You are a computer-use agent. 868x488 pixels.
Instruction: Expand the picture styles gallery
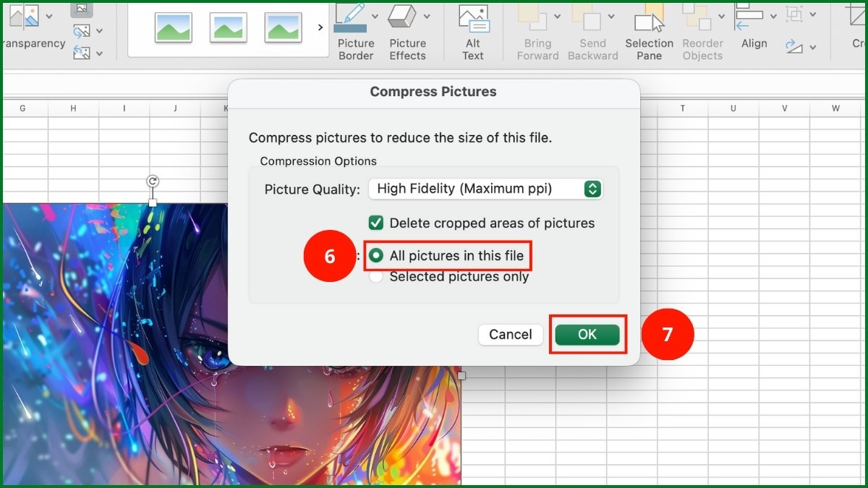pos(320,27)
